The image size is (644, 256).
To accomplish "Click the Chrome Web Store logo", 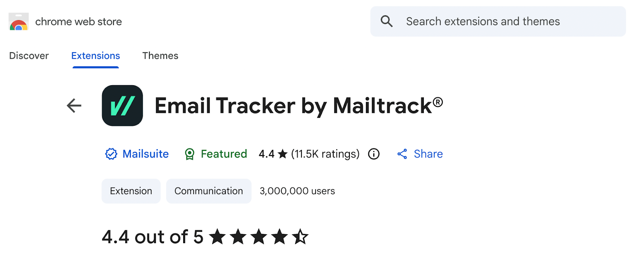I will (19, 22).
